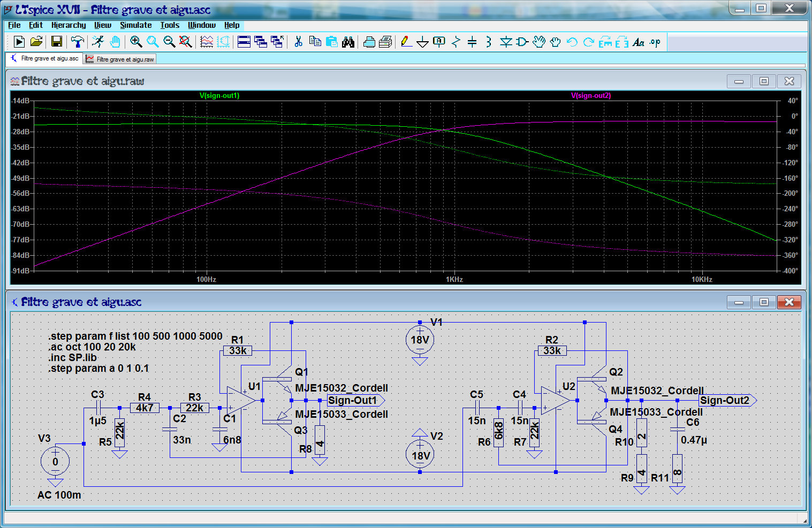Click the Zoom In magnifier icon
Image resolution: width=812 pixels, height=528 pixels.
coord(136,42)
